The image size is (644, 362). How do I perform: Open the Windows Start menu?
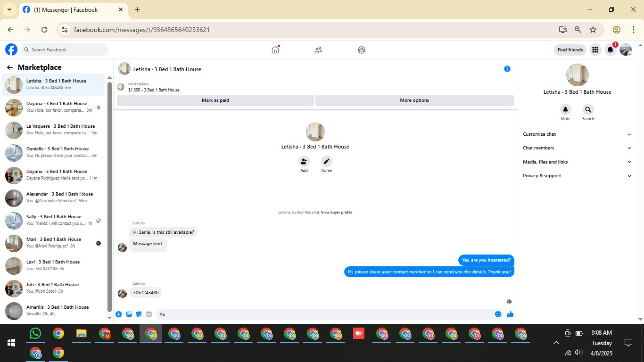11,343
